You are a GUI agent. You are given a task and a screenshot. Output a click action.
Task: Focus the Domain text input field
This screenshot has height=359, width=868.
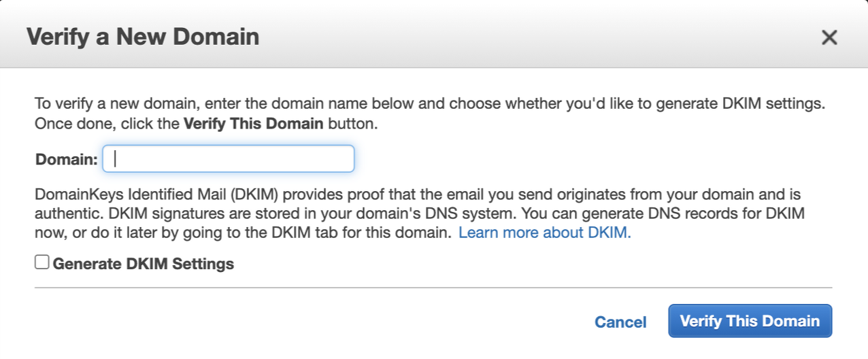(228, 159)
